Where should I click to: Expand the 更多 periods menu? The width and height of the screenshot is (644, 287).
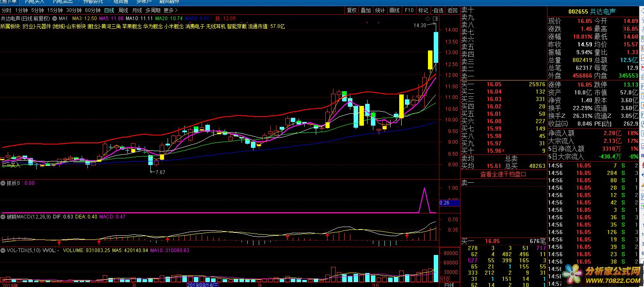tap(170, 10)
